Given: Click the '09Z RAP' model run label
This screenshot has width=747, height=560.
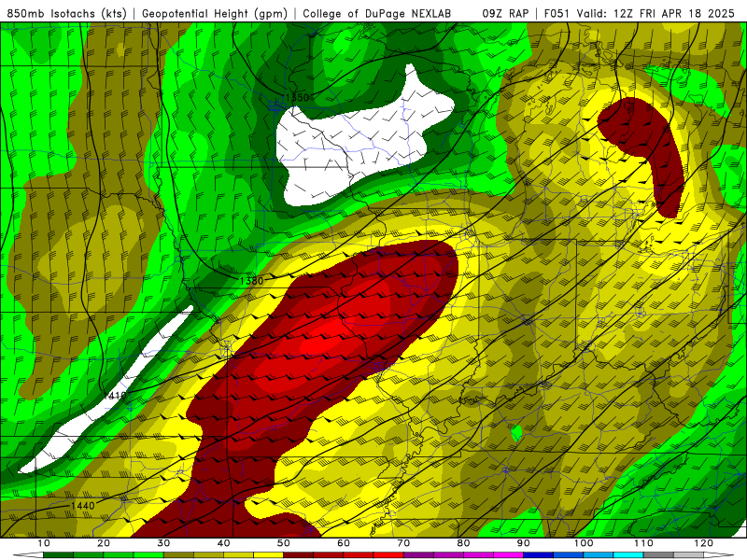Looking at the screenshot, I should click(505, 14).
